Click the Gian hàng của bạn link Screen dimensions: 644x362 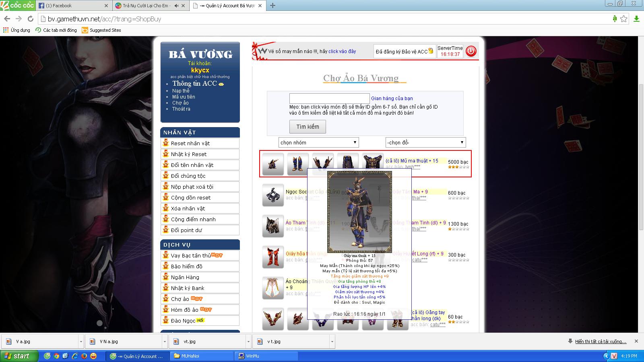tap(392, 99)
